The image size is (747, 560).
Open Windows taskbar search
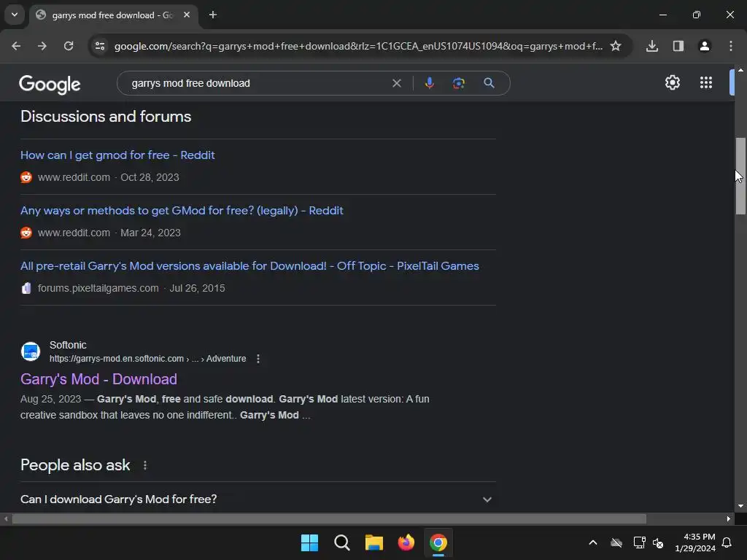[341, 542]
